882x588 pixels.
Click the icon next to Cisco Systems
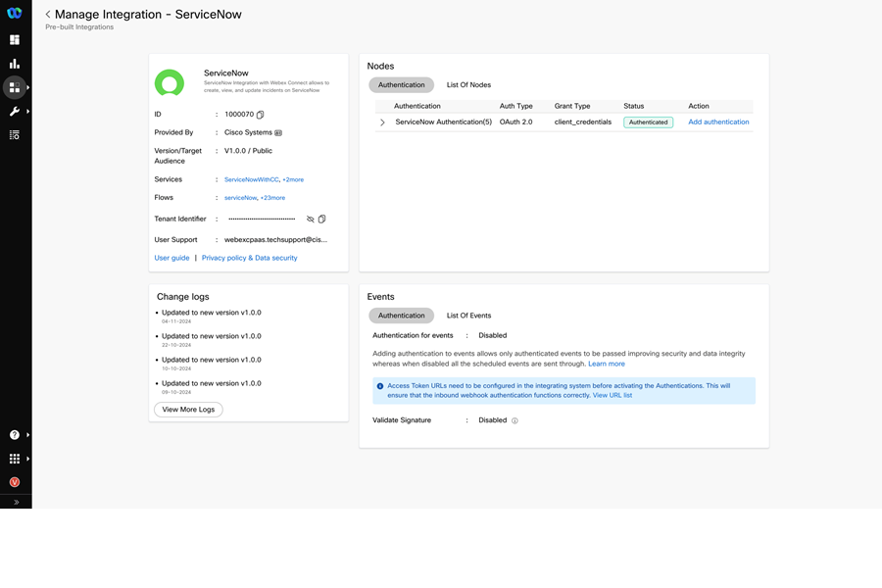pyautogui.click(x=278, y=133)
